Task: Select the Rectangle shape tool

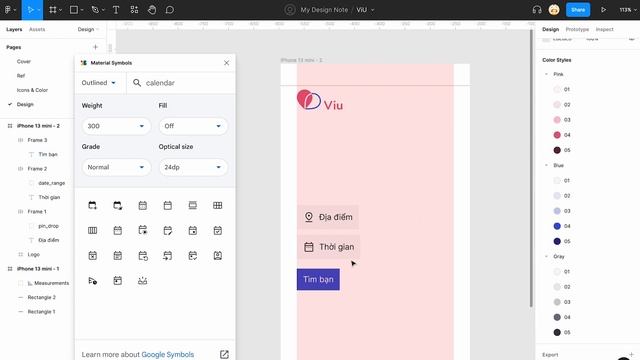Action: (74, 10)
